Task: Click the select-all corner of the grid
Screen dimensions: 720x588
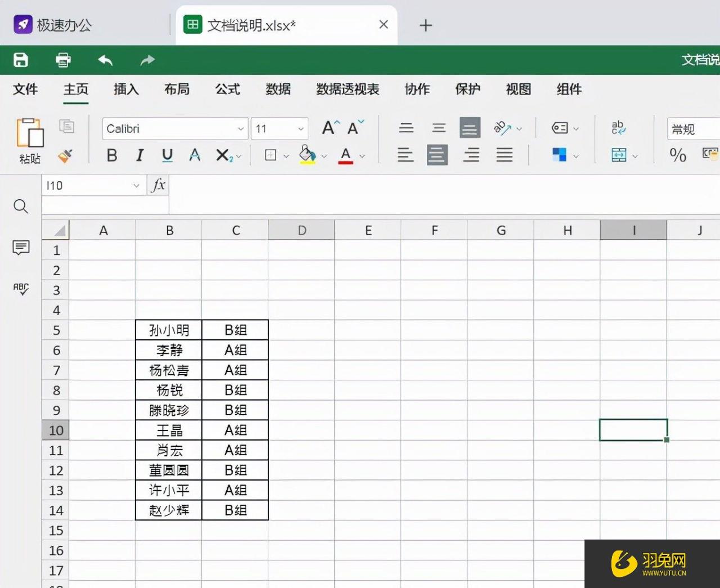Action: (x=56, y=230)
